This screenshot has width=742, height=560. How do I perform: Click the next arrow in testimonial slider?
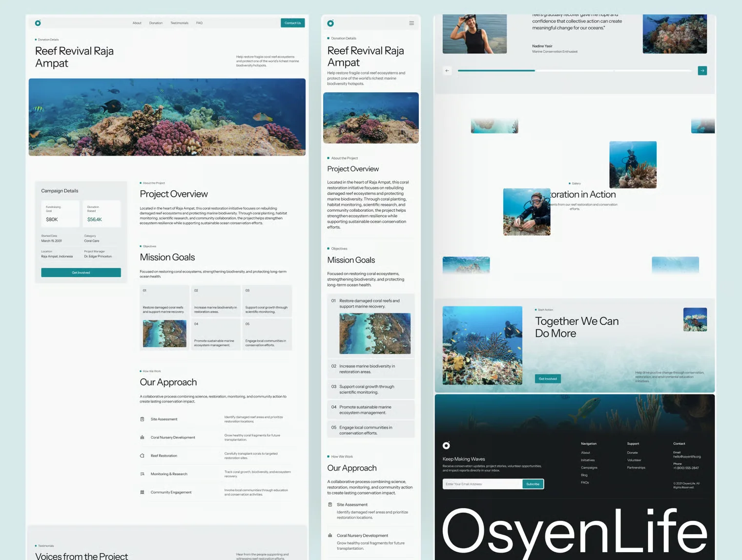click(702, 71)
